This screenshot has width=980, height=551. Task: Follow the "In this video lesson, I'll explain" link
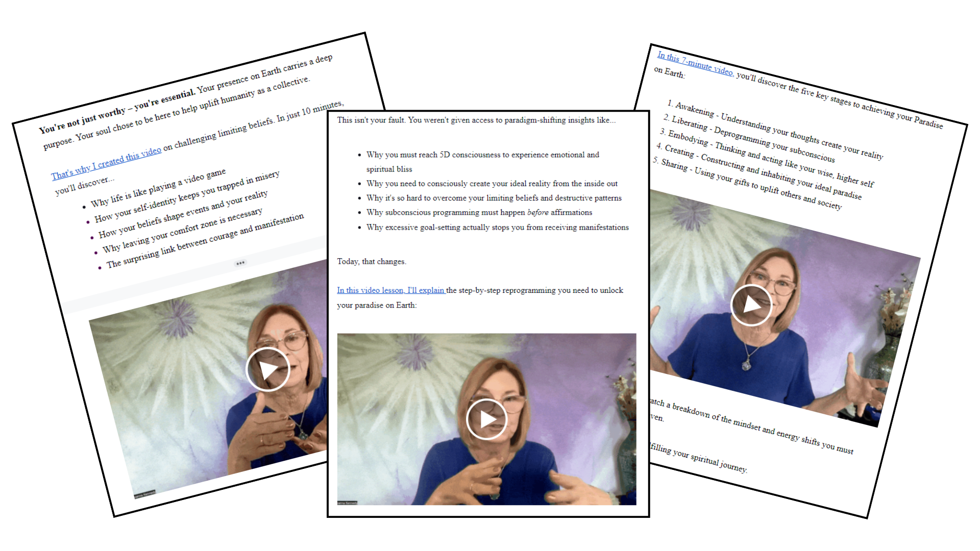point(391,290)
